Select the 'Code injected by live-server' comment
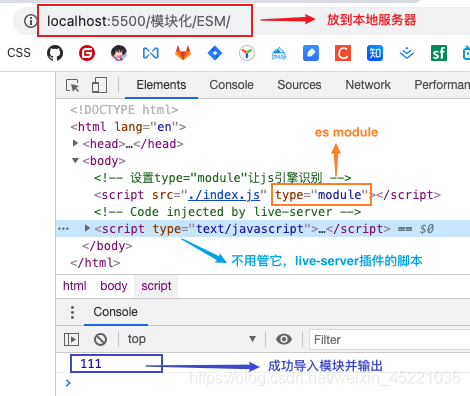The height and width of the screenshot is (396, 470). pos(227,212)
